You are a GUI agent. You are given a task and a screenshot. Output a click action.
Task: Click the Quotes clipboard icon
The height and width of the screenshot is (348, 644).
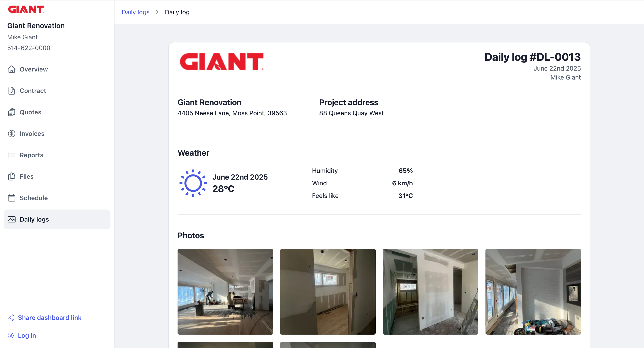click(11, 112)
